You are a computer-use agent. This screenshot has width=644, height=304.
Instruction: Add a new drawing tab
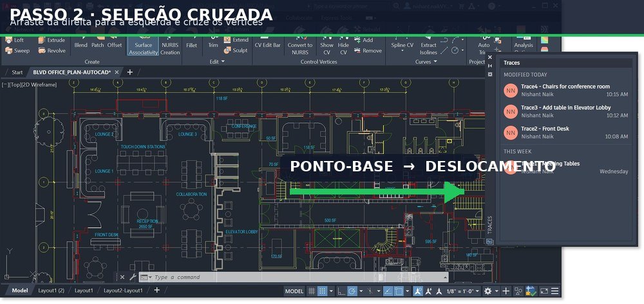pos(130,72)
